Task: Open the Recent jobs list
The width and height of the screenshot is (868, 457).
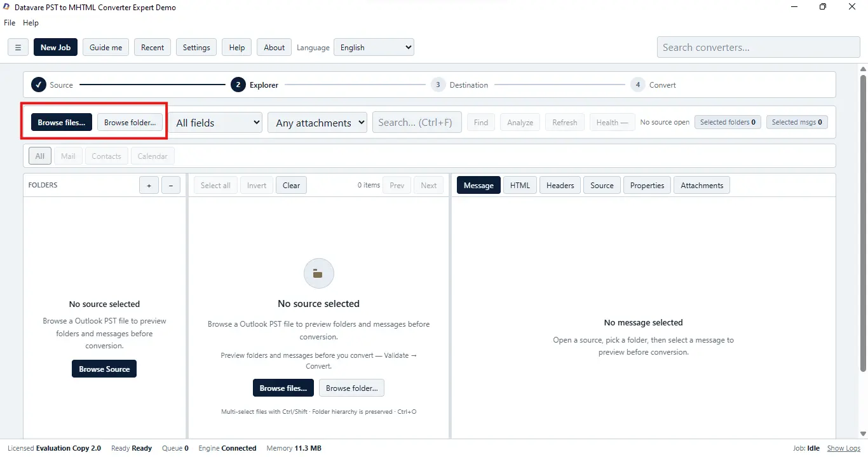Action: tap(153, 47)
